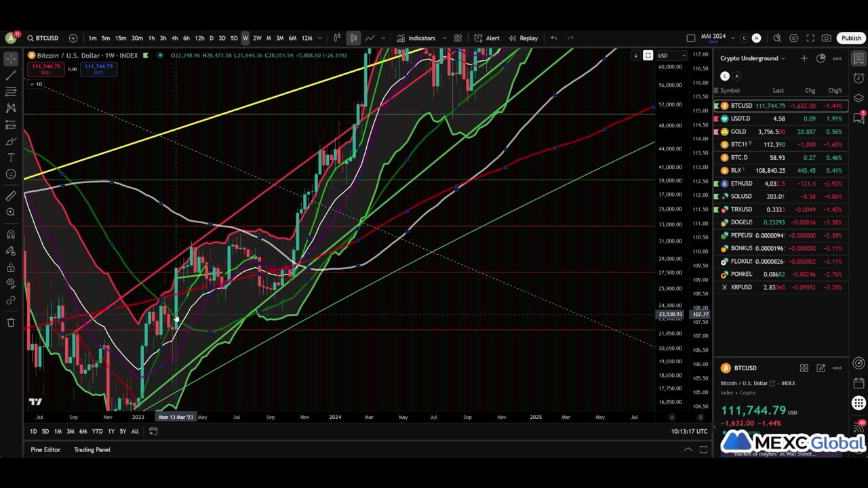Toggle magnet mode
This screenshot has width=868, height=488.
point(11,235)
